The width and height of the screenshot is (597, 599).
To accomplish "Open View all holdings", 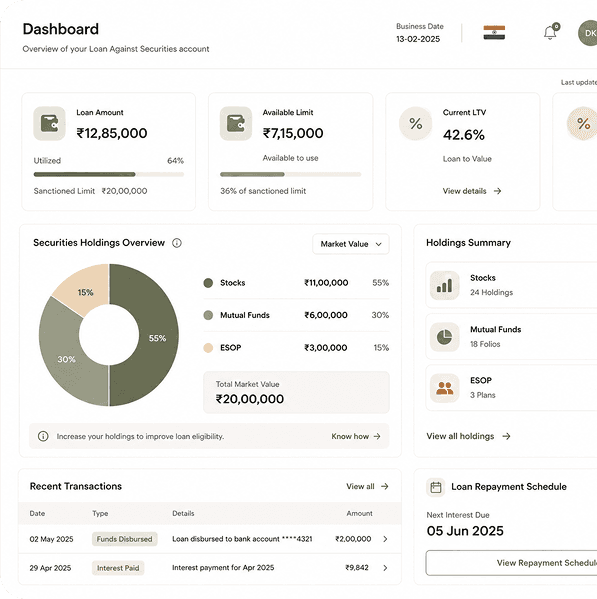I will pyautogui.click(x=468, y=436).
